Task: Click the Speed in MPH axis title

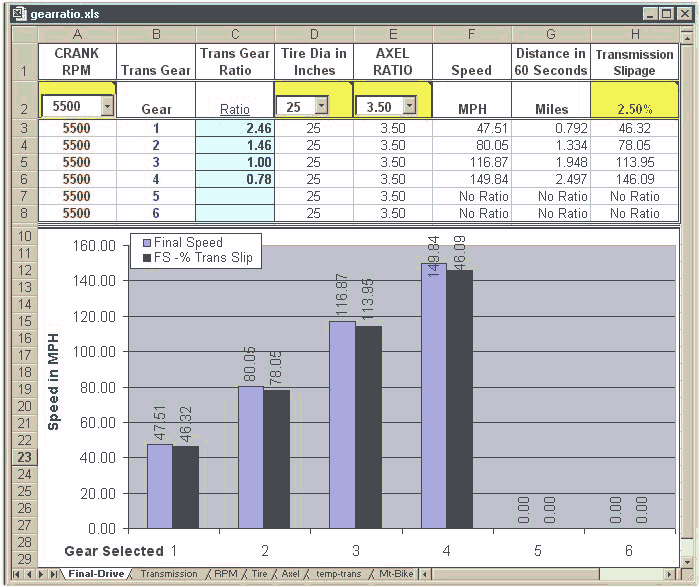Action: point(53,382)
